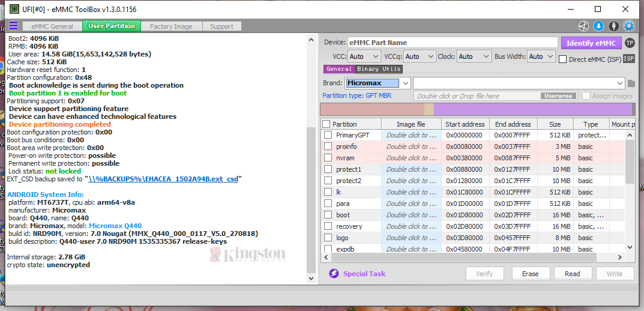Click the Special Task link

(x=364, y=274)
